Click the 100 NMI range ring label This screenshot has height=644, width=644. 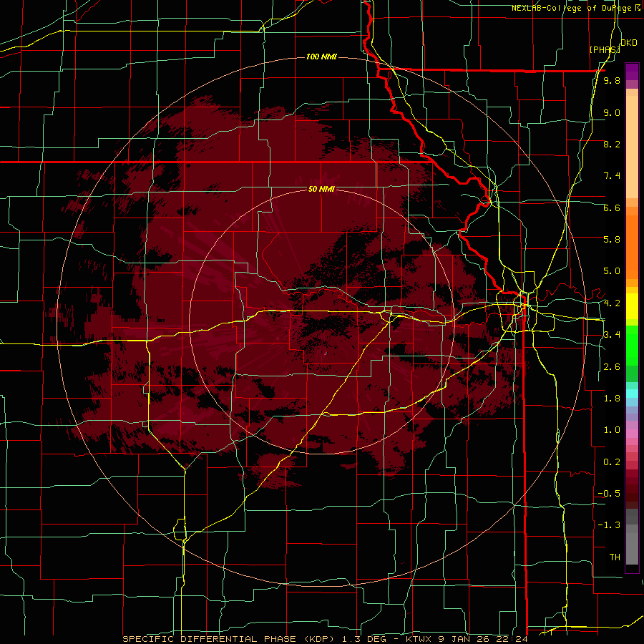[321, 57]
